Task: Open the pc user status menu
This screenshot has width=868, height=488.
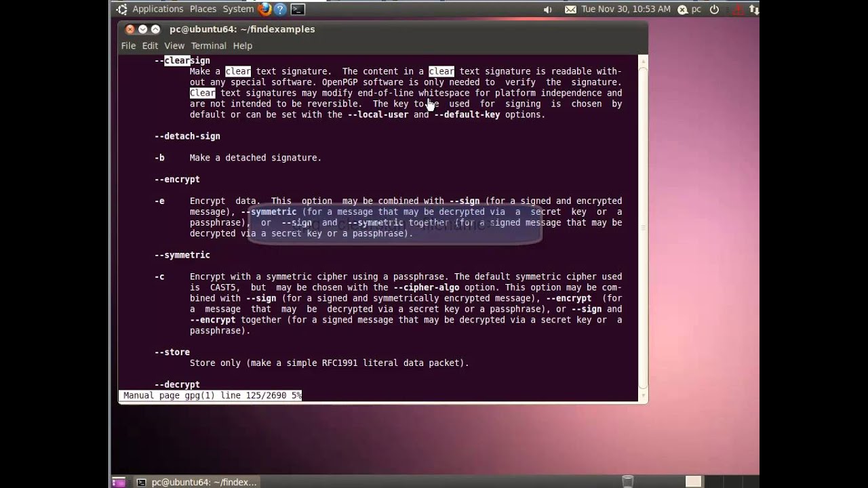Action: 689,9
